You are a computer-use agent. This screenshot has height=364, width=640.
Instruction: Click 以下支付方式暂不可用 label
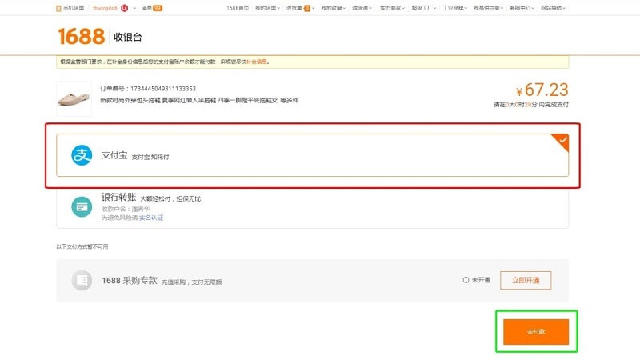pos(82,246)
